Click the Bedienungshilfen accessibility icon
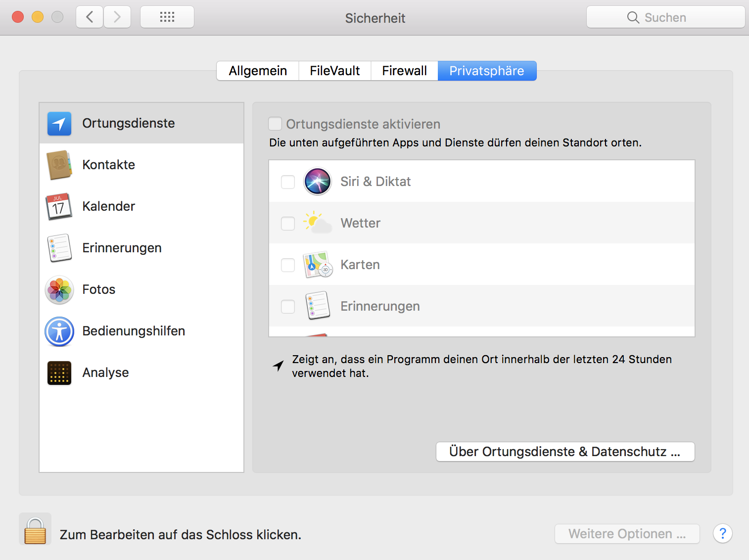 click(59, 331)
